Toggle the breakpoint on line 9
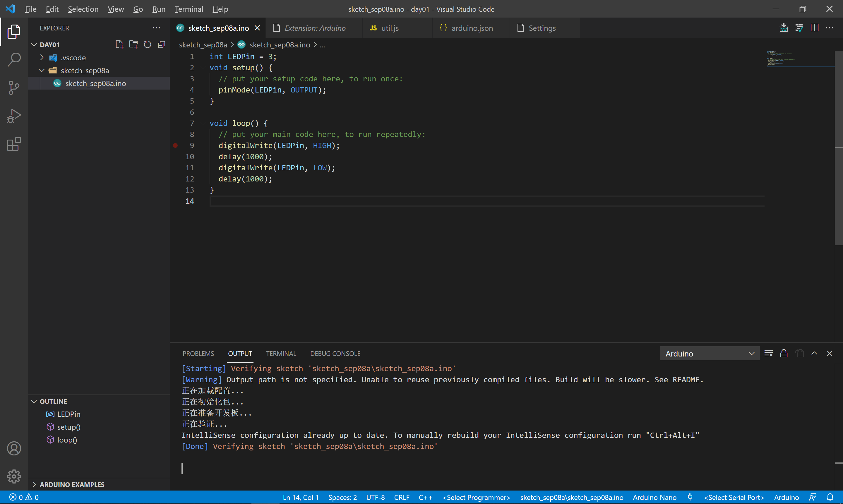843x504 pixels. 175,145
